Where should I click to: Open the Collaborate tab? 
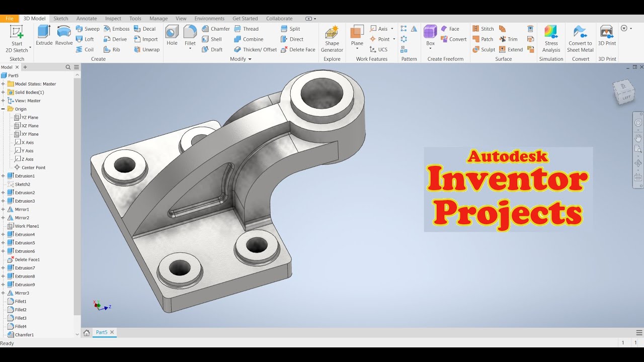[279, 19]
